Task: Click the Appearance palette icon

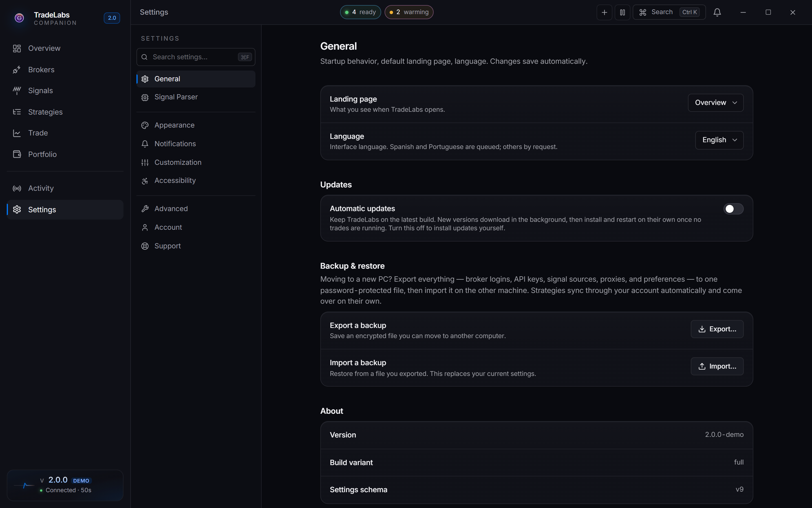Action: (x=145, y=125)
